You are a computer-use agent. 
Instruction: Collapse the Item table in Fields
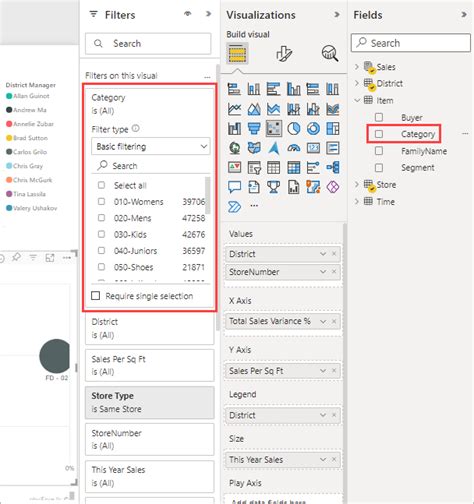(357, 100)
